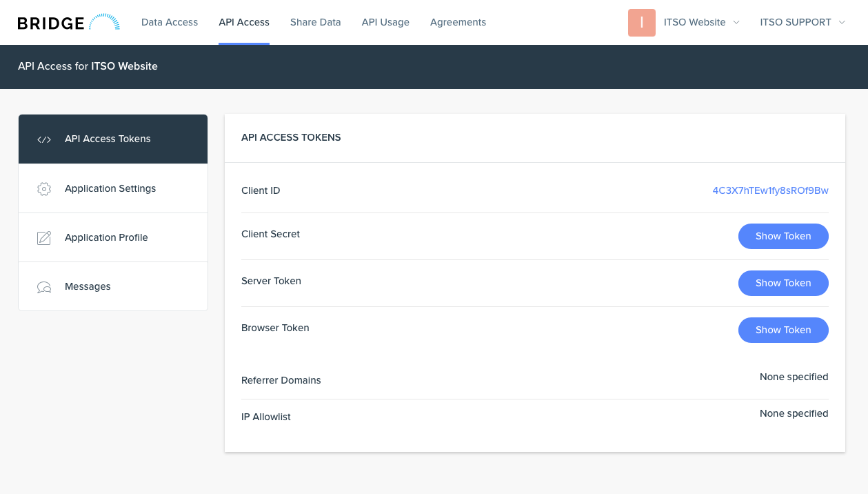Switch to the Data Access tab
This screenshot has width=868, height=494.
170,22
